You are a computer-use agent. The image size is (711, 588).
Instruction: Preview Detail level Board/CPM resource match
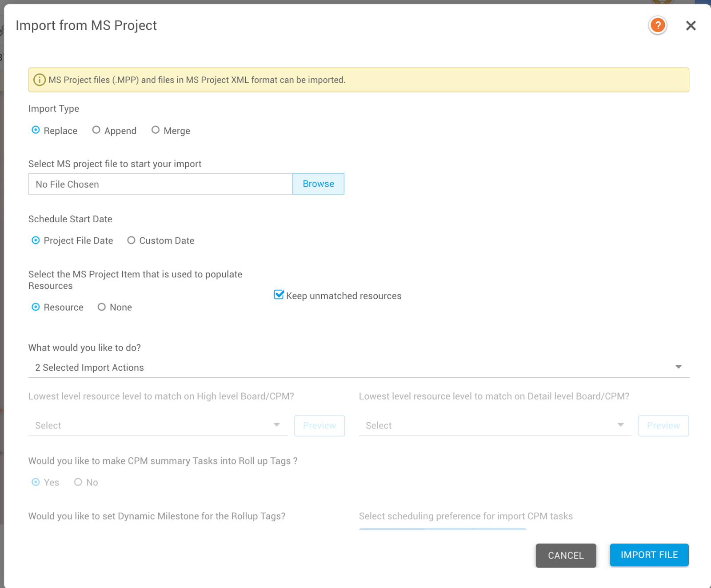point(663,426)
